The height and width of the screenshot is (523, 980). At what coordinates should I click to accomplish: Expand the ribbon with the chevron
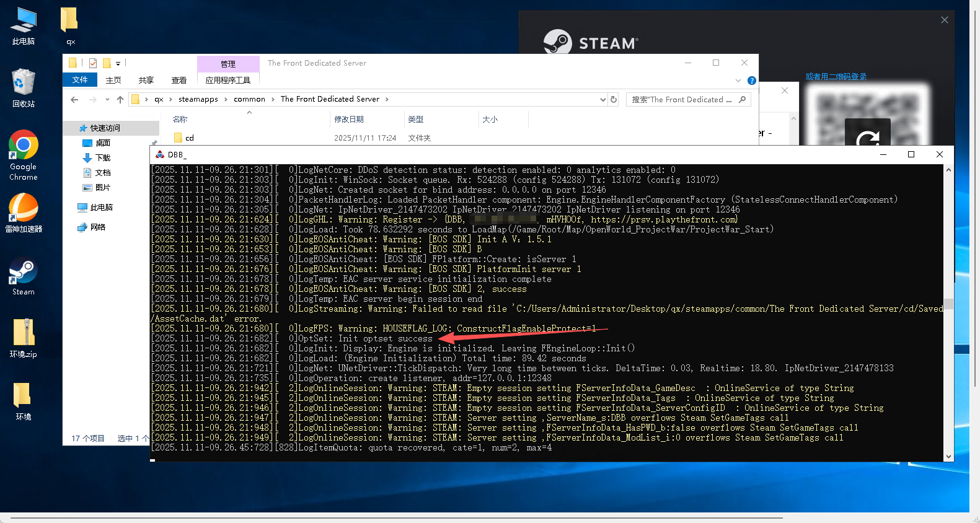click(738, 81)
